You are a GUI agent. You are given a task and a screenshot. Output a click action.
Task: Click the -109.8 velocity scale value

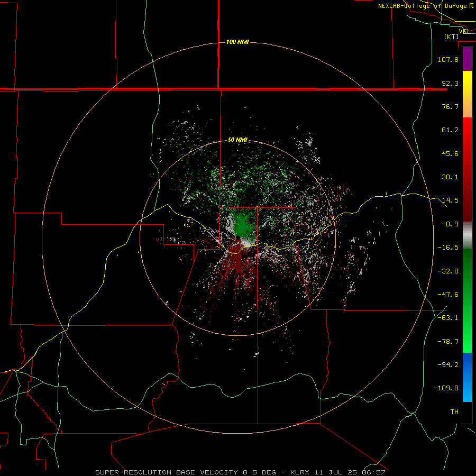446,388
